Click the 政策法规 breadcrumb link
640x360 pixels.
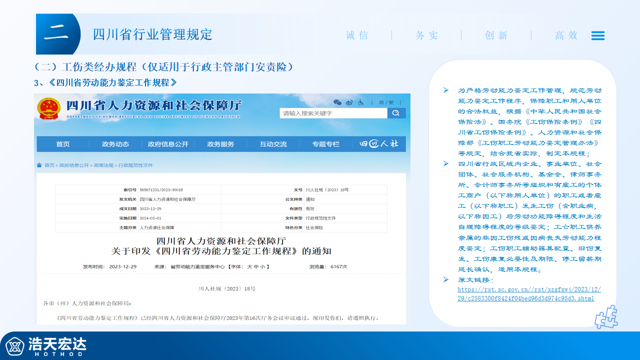pyautogui.click(x=104, y=165)
